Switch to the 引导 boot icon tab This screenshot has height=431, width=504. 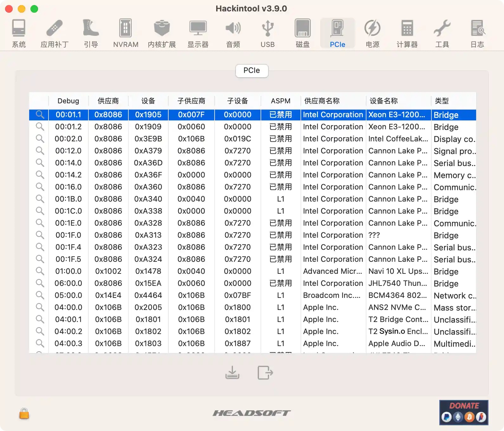91,33
